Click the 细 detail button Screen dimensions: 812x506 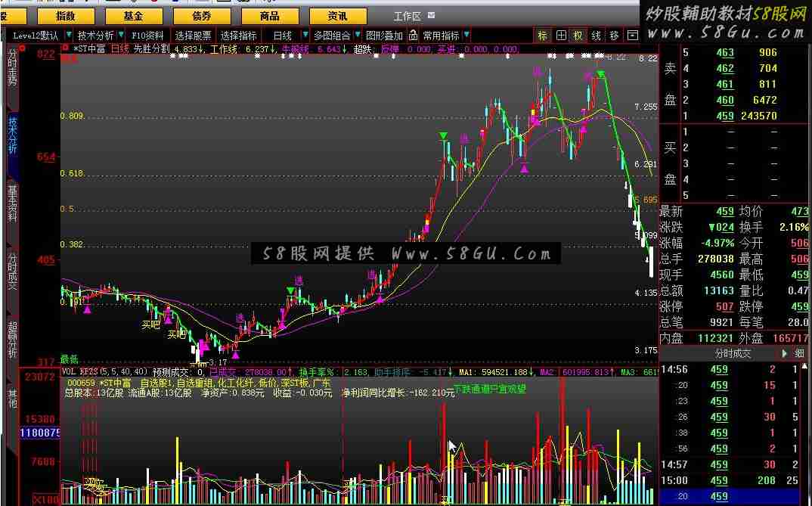[800, 354]
